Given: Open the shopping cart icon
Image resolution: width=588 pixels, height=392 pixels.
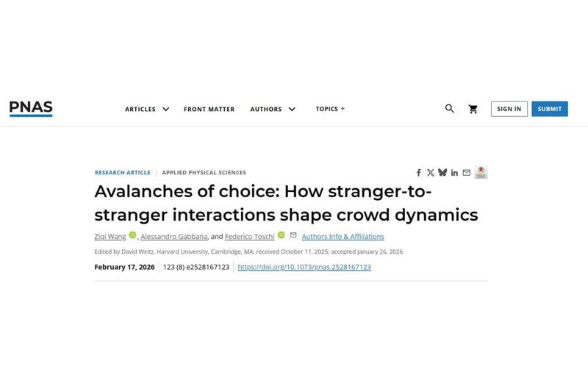Looking at the screenshot, I should click(x=473, y=109).
